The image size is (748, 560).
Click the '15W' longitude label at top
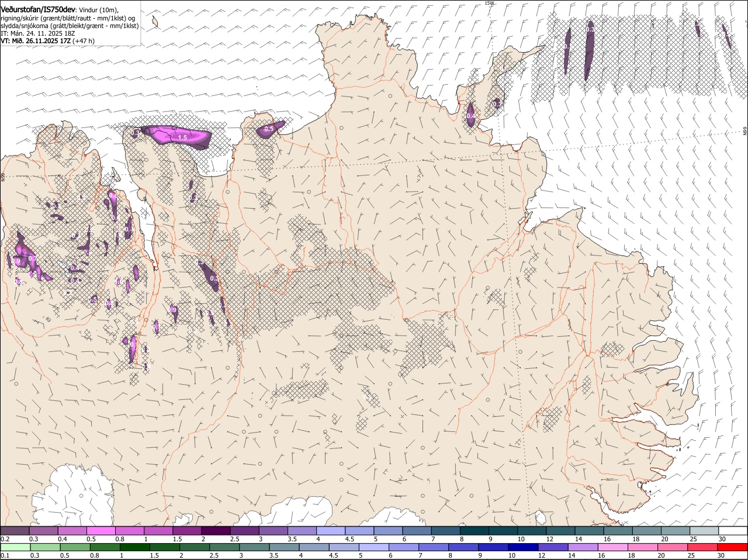click(x=489, y=3)
